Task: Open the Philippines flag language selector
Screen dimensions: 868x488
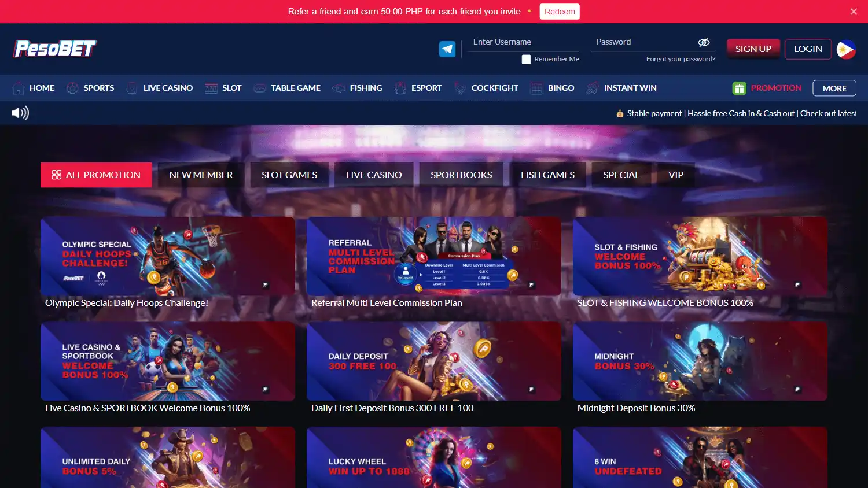Action: tap(846, 49)
